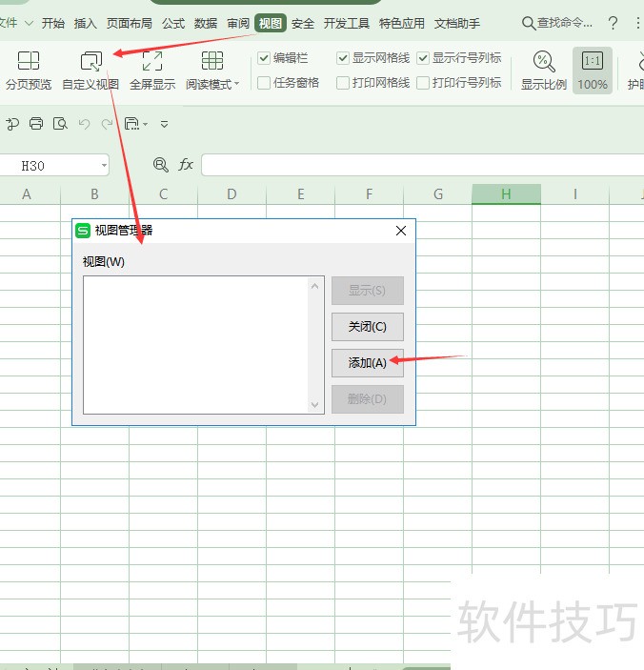Click the views list scroll down arrow

click(x=315, y=404)
